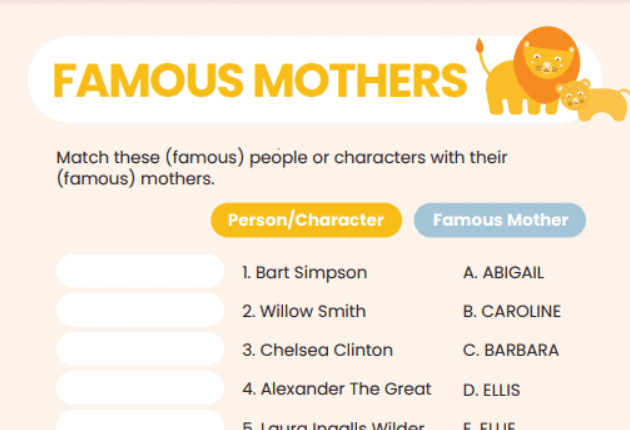This screenshot has width=630, height=430.
Task: Click mother option "D. ELLIS"
Action: 492,390
